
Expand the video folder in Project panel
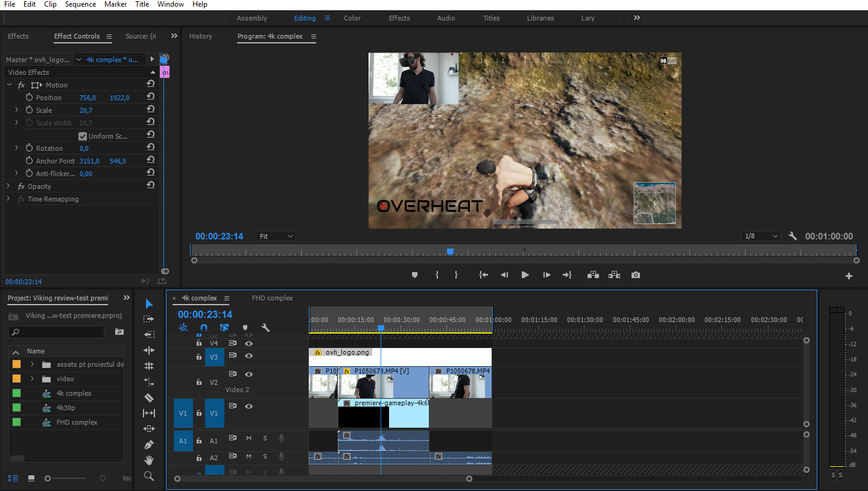click(x=32, y=379)
